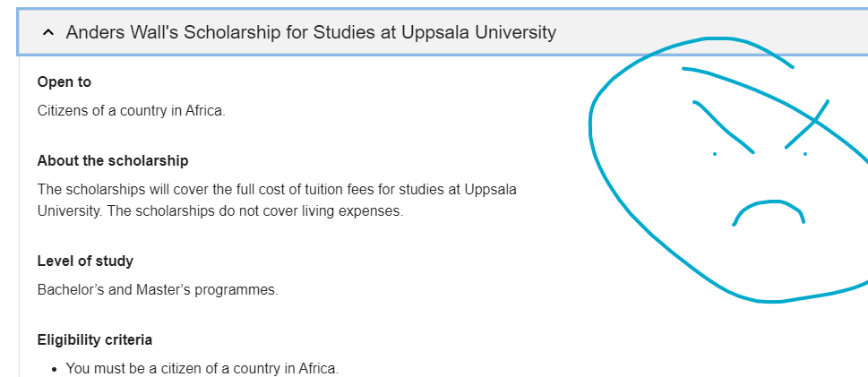
Task: Select the 'Level of study' heading
Action: click(x=85, y=261)
